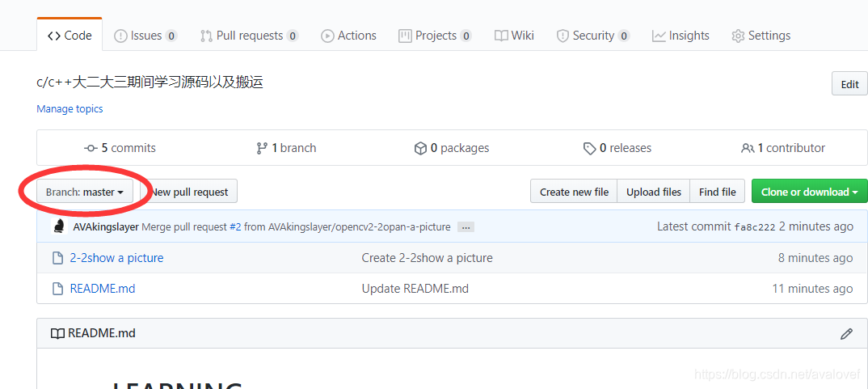Click the Manage topics link

70,108
